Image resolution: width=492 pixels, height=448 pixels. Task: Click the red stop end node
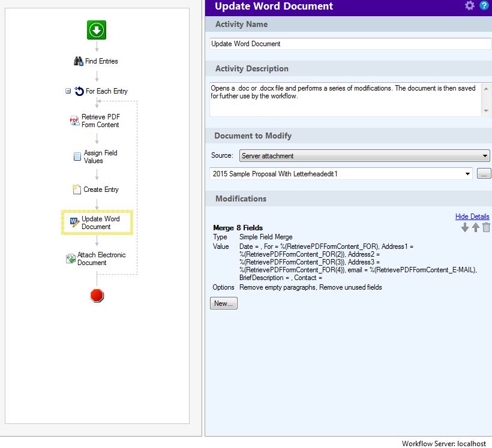click(x=97, y=295)
